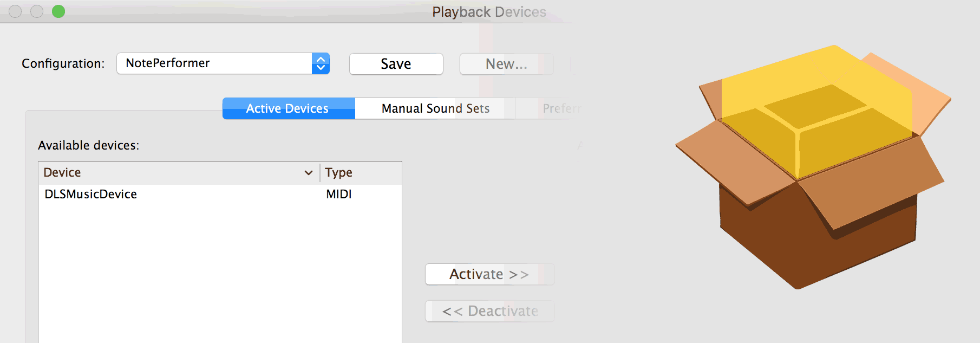
Task: Click the MIDI type cell of DLSMusicDevice
Action: [339, 194]
